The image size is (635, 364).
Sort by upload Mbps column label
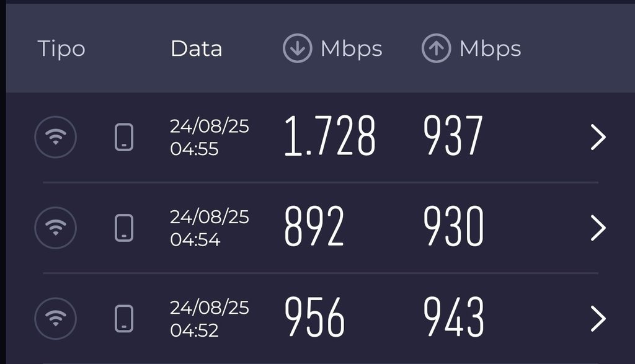tap(490, 48)
